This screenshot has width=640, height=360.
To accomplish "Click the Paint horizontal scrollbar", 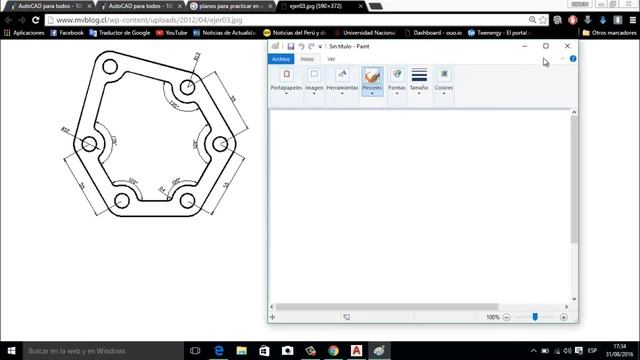I will point(387,307).
